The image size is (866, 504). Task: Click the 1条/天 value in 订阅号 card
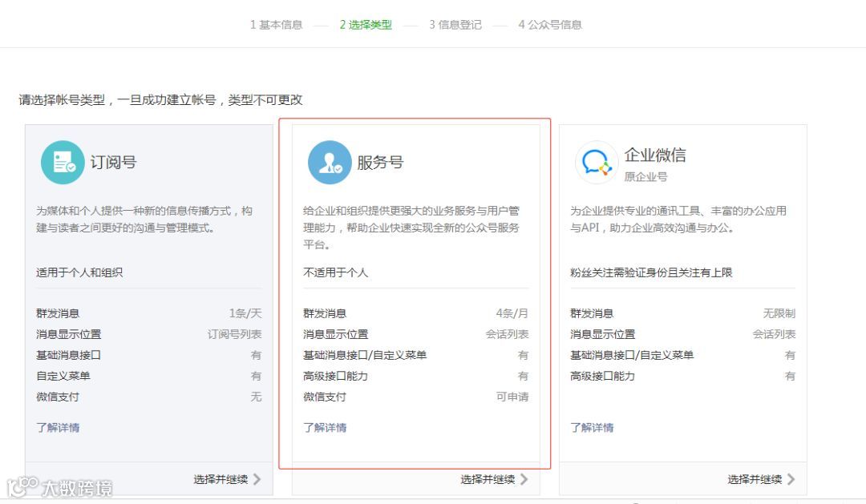click(x=245, y=313)
